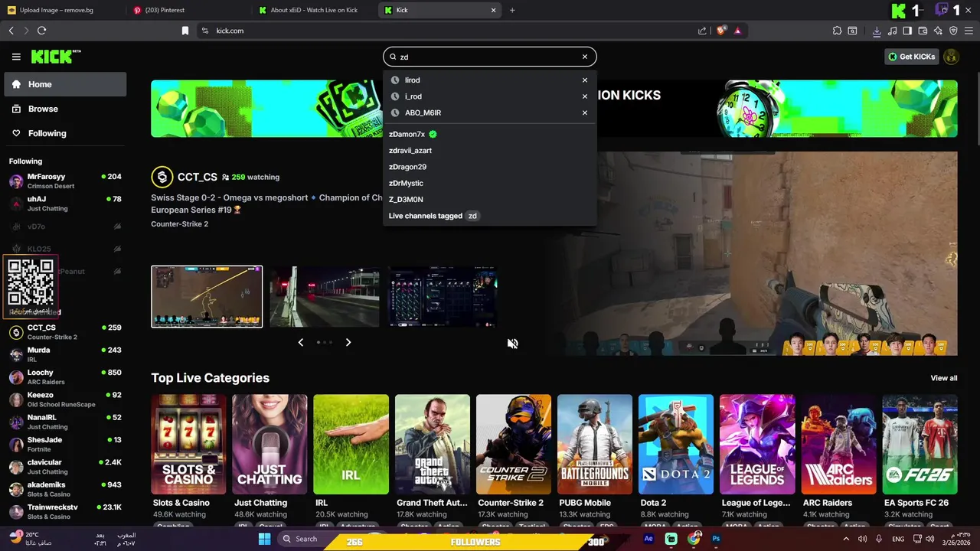Open the Browse sidebar item
Viewport: 980px width, 551px height.
(65, 109)
